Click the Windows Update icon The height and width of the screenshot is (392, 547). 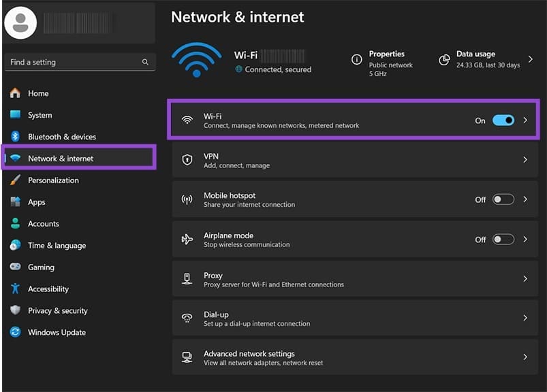pos(15,333)
